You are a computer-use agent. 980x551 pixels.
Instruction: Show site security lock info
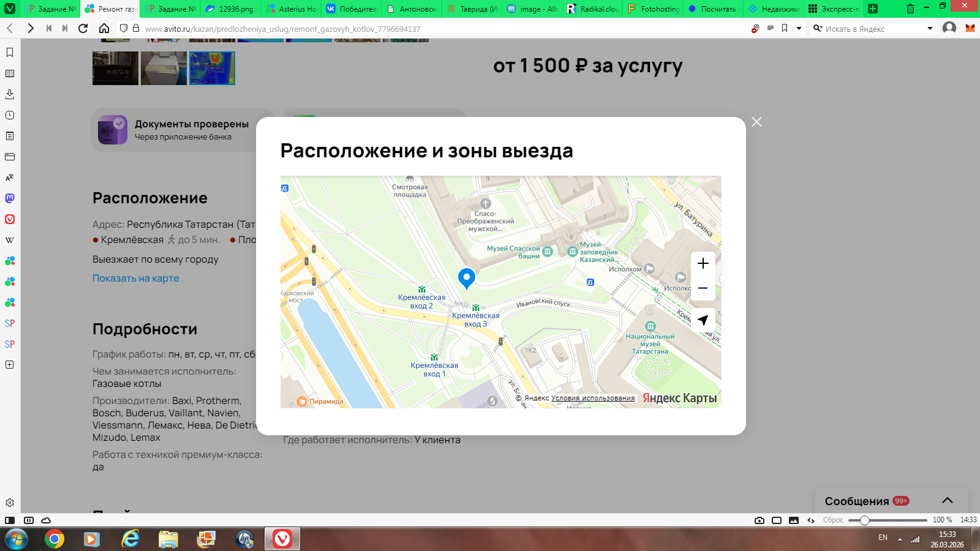[x=136, y=28]
